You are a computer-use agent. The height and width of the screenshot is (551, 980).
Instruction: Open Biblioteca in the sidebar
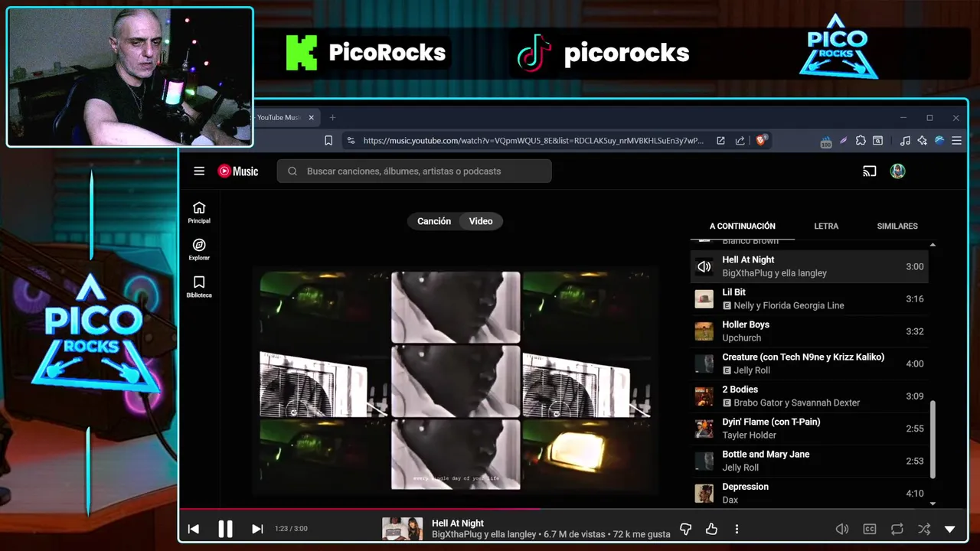coord(199,287)
